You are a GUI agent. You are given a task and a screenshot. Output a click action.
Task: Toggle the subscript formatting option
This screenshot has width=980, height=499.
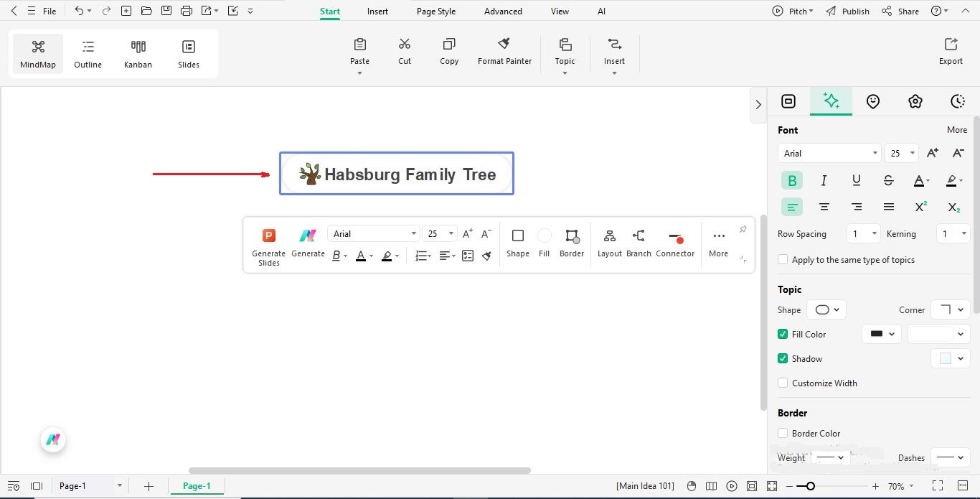pos(953,207)
